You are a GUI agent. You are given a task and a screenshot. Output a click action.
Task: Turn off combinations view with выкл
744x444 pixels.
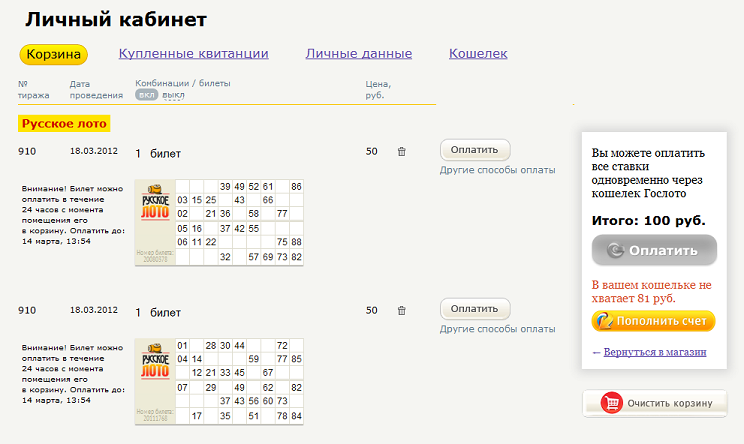(x=173, y=95)
